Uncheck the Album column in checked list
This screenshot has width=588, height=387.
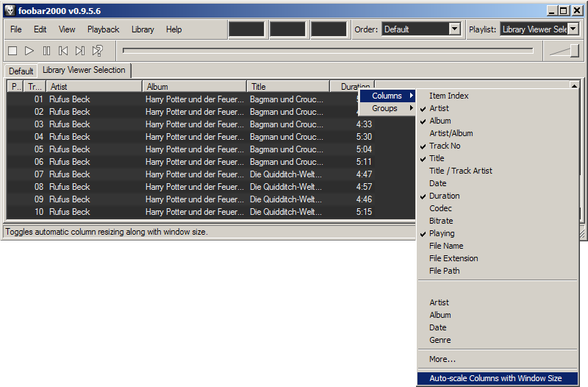(498, 121)
